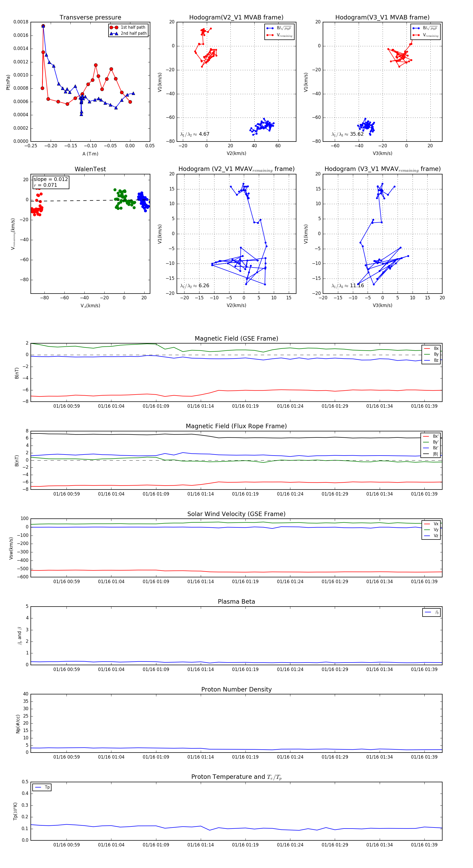473x868 pixels.
Task: Click '01/16 01:14' tick in Plasma Beta panel
Action: pos(201,669)
